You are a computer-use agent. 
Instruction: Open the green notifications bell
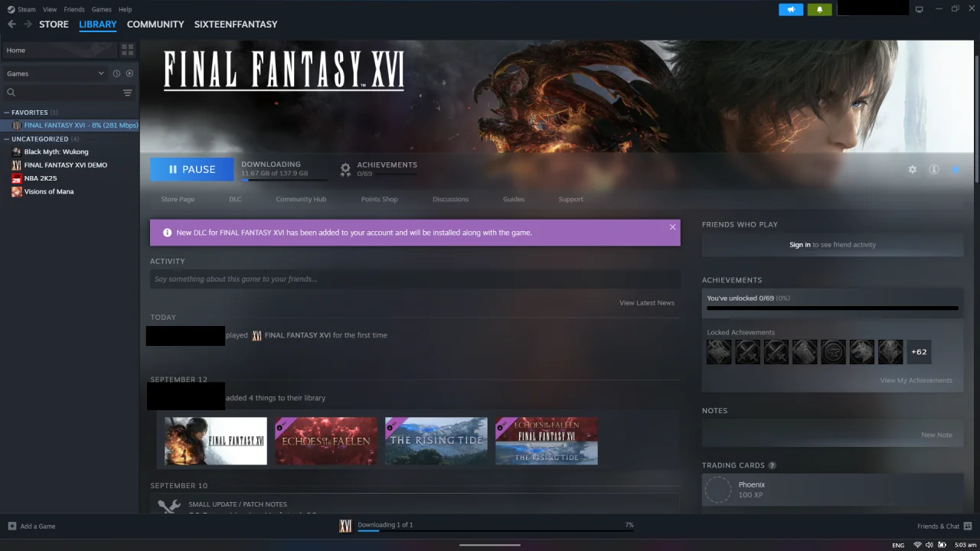(x=819, y=9)
